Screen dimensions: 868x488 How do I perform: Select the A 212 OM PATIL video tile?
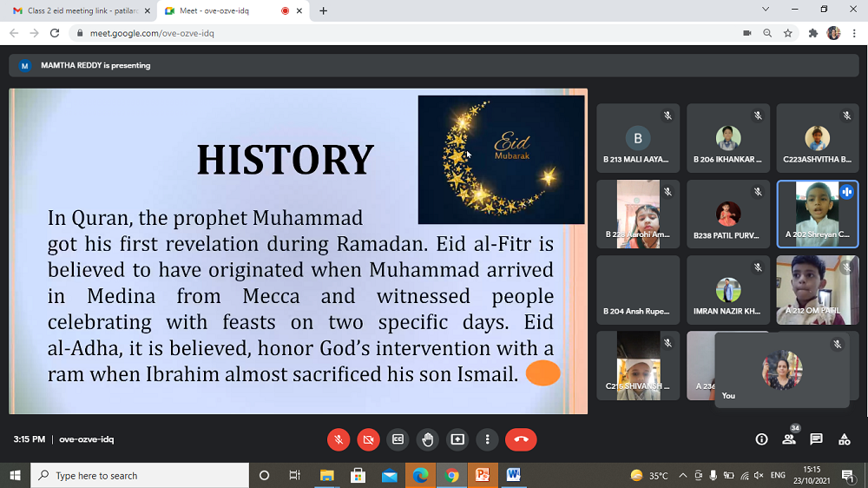817,290
